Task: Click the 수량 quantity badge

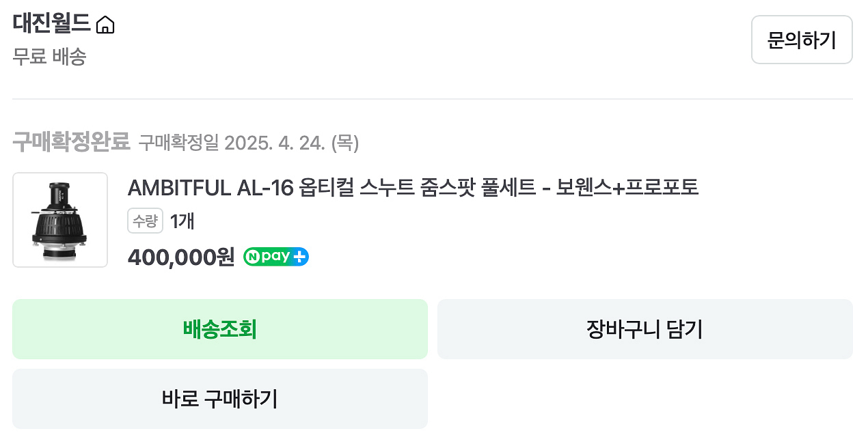Action: (145, 221)
